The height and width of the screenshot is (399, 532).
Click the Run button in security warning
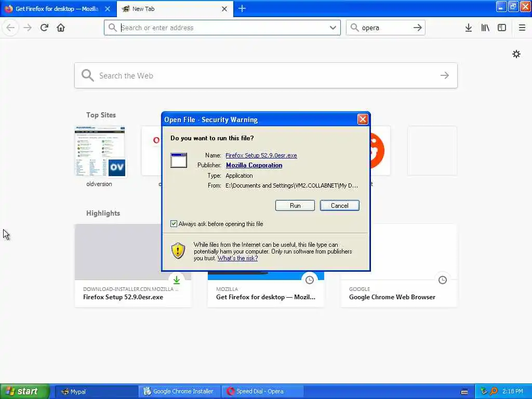tap(295, 205)
